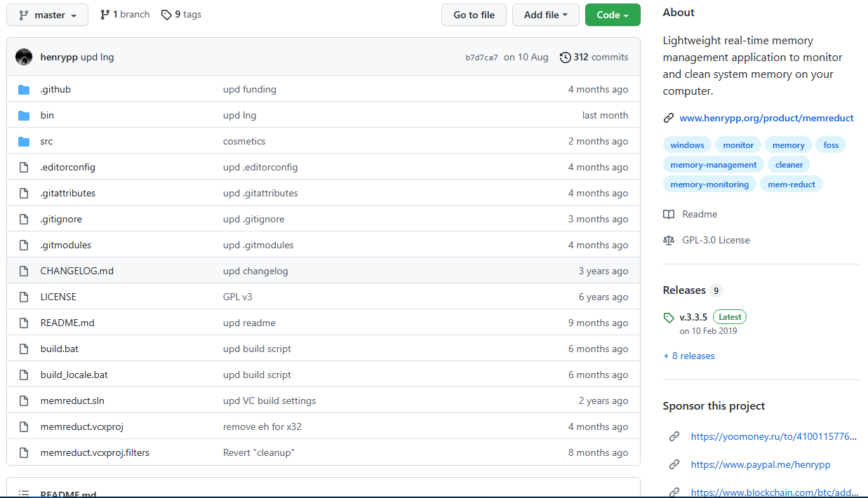Image resolution: width=868 pixels, height=498 pixels.
Task: Open the 'GPL v3' commit message
Action: coord(238,297)
